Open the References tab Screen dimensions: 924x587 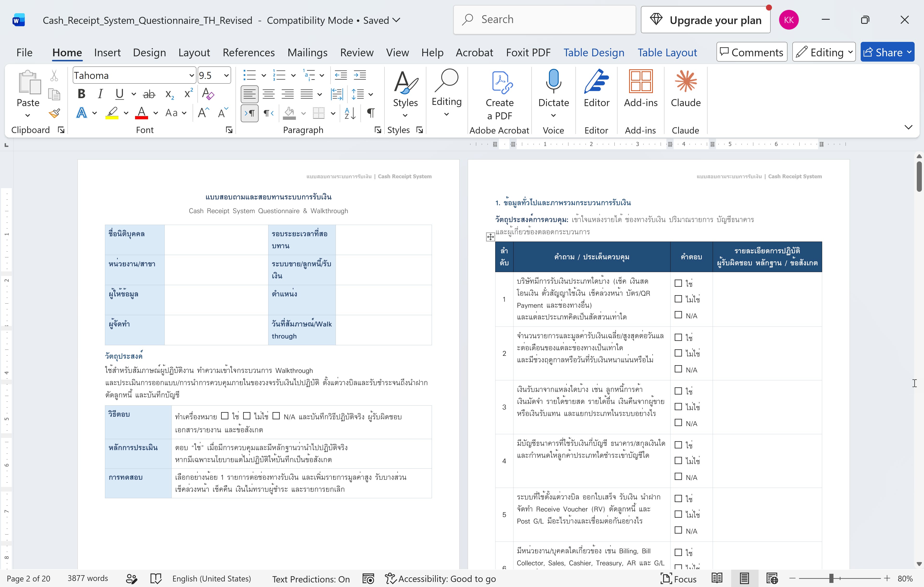tap(248, 52)
